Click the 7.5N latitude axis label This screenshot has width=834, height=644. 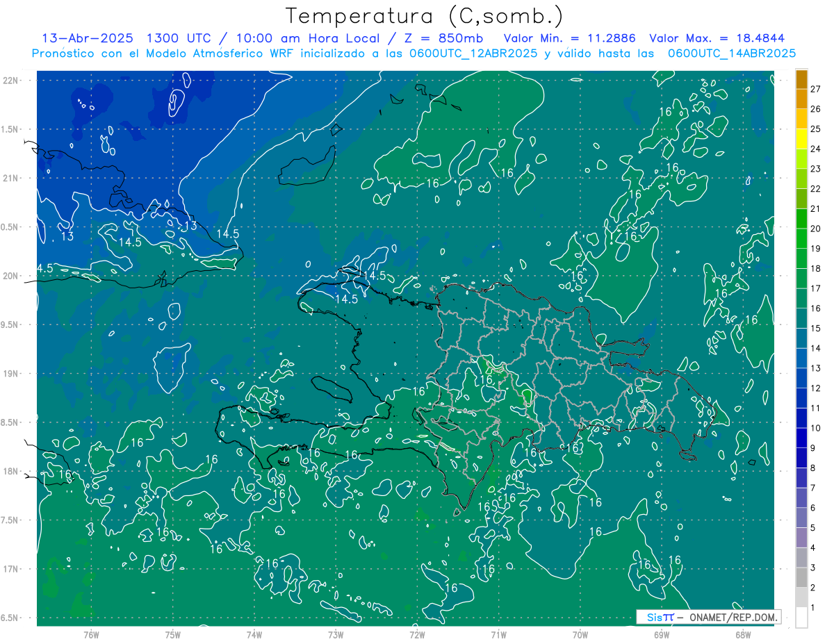click(10, 520)
